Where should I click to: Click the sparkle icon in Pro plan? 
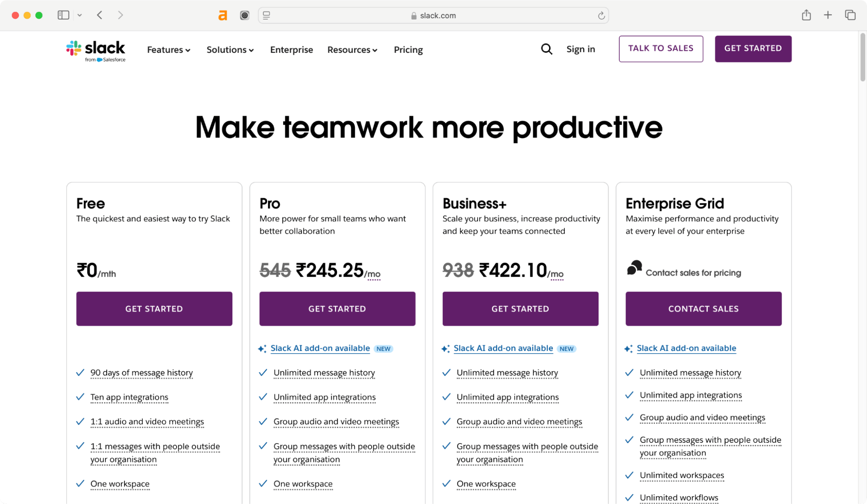(262, 349)
